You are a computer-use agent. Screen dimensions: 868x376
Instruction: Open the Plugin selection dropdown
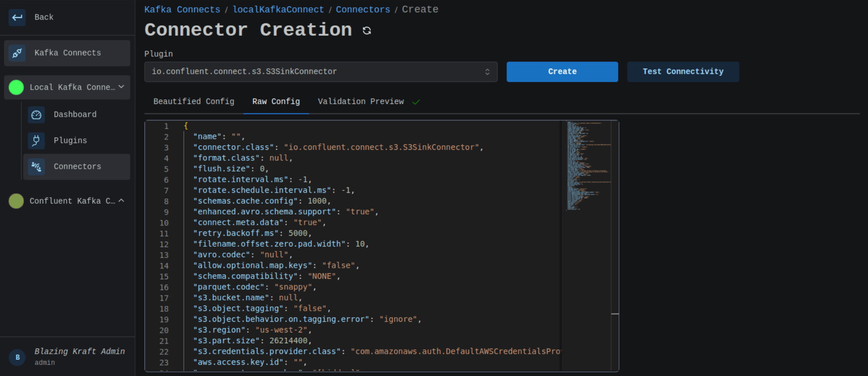click(321, 72)
